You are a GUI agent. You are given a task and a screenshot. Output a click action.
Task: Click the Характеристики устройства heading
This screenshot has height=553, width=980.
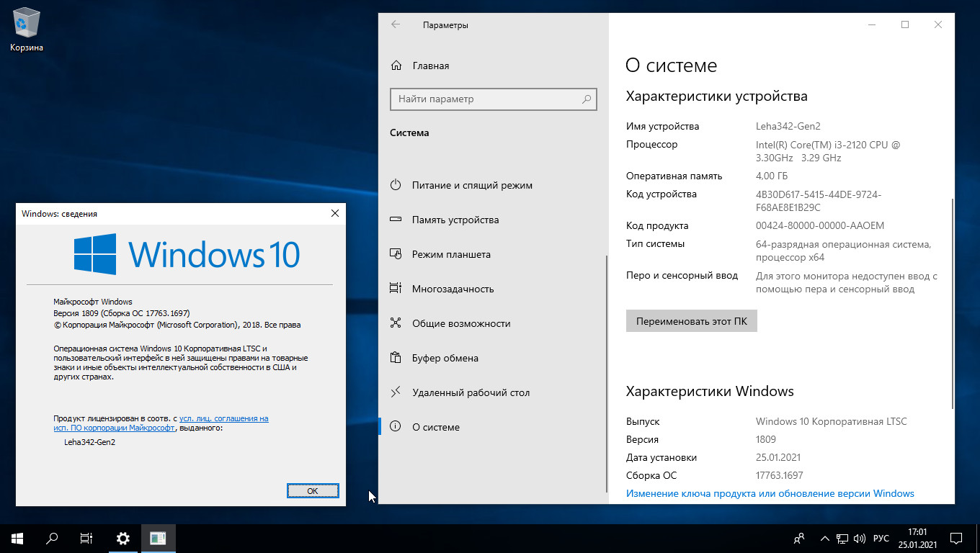(717, 96)
